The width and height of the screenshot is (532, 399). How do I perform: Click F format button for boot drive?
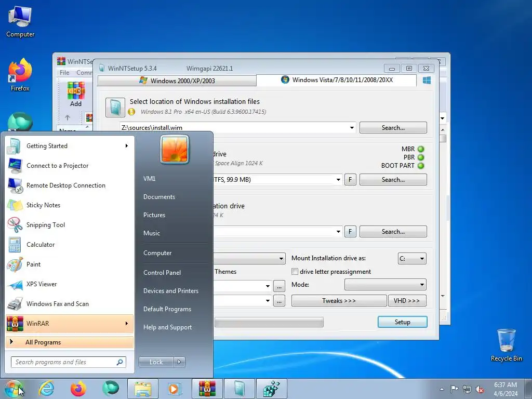click(x=350, y=179)
